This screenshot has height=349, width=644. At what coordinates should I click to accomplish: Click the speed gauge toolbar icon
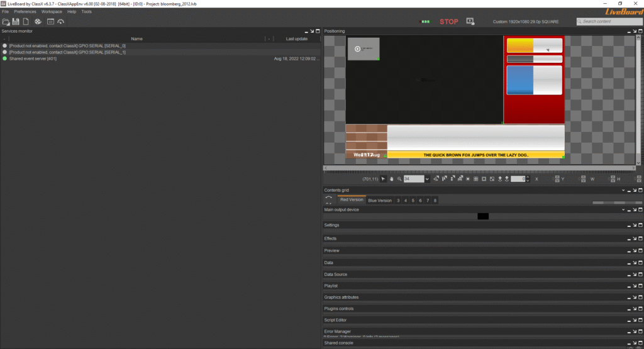point(60,22)
